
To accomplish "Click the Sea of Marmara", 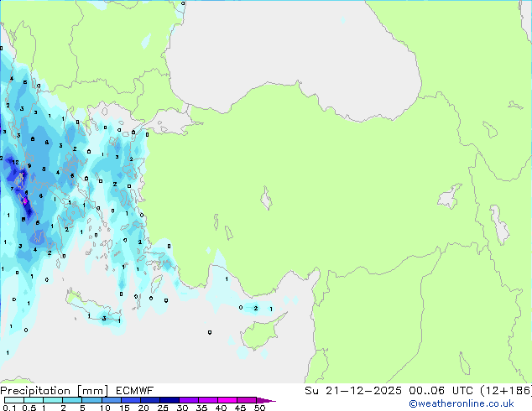I will pos(170,125).
